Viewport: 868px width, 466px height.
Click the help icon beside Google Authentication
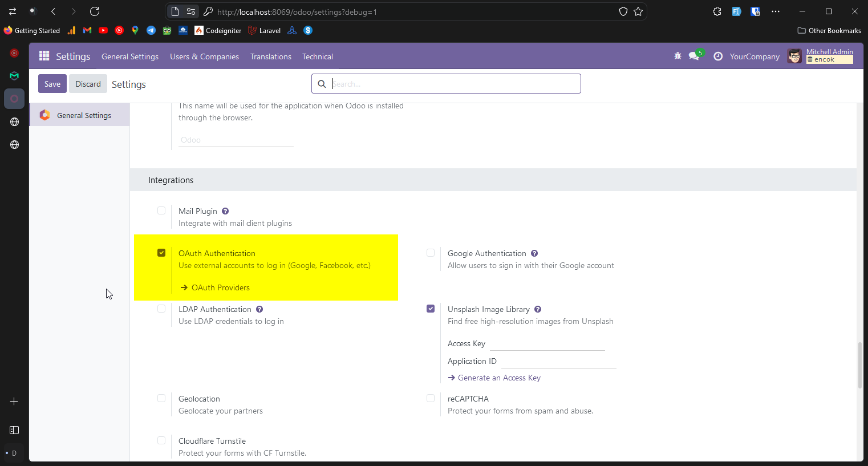pyautogui.click(x=534, y=253)
